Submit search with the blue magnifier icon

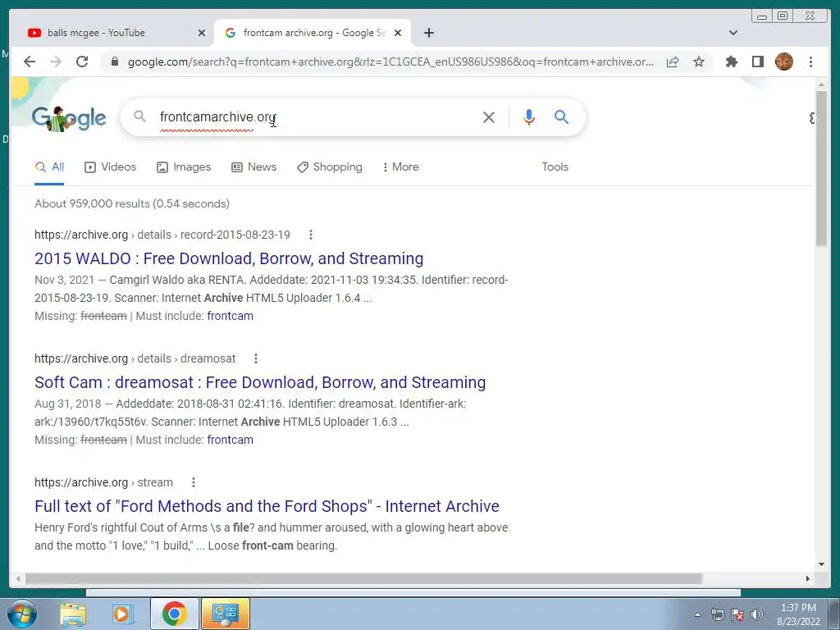tap(561, 116)
